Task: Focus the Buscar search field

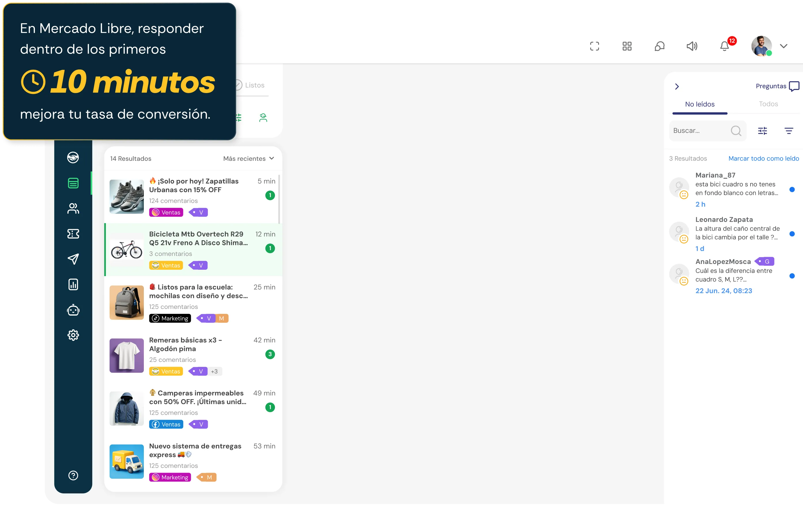Action: click(708, 131)
